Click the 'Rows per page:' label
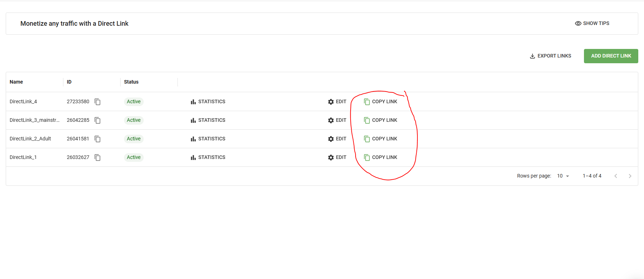Screen dimensions: 644x279 (534, 176)
